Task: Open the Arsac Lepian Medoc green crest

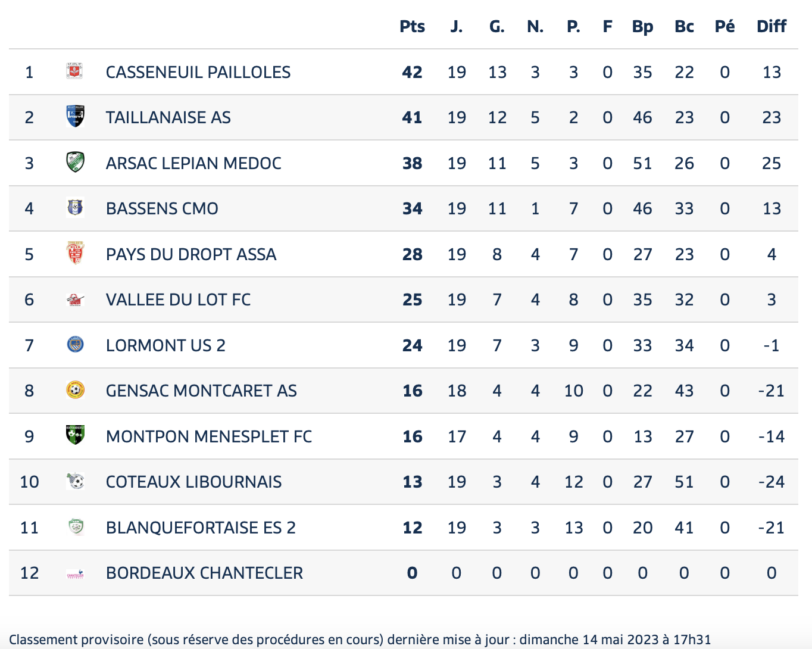Action: (75, 163)
